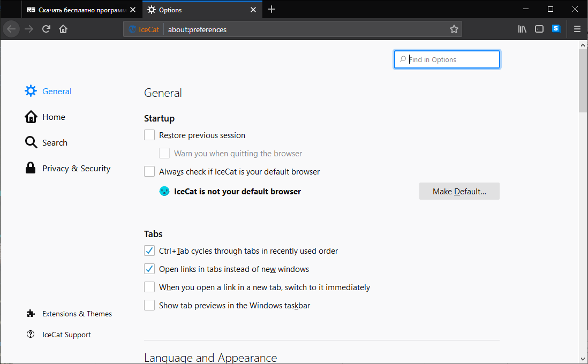Toggle the sidebar view icon

click(539, 29)
